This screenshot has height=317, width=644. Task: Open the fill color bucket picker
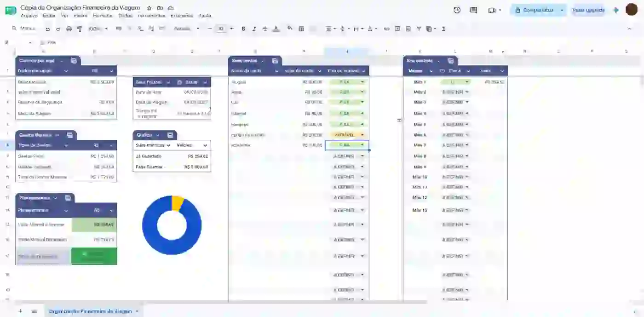[290, 29]
